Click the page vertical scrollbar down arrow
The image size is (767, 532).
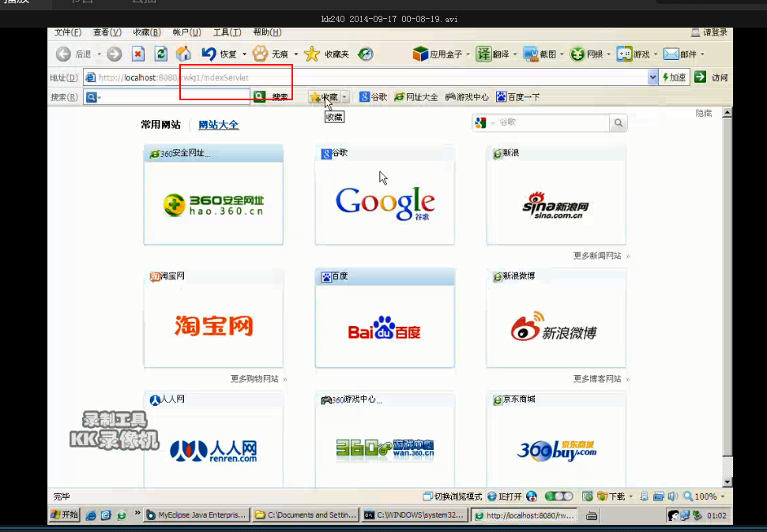click(728, 481)
